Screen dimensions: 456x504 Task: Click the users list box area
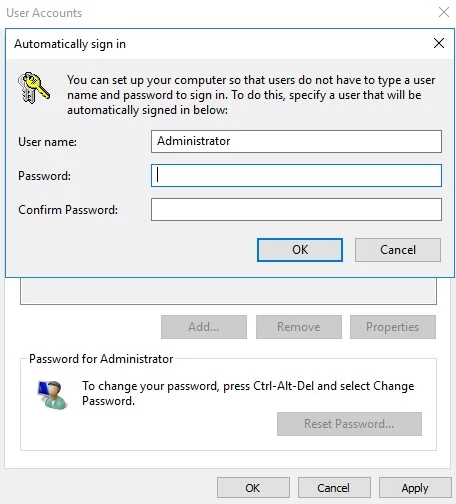[x=228, y=291]
